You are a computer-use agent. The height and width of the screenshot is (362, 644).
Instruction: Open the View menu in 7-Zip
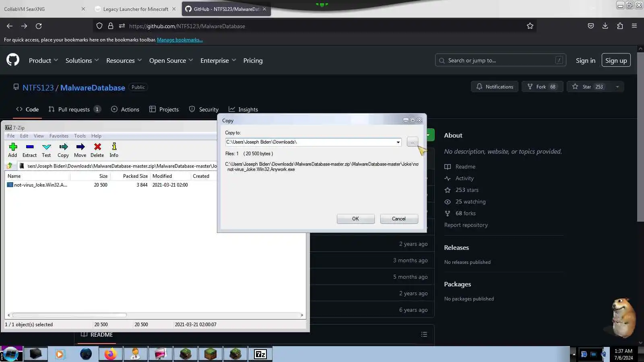click(x=39, y=136)
